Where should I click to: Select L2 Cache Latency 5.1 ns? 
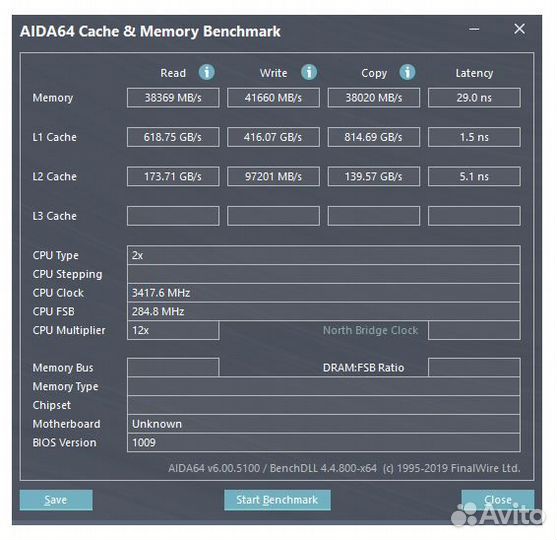tap(474, 177)
